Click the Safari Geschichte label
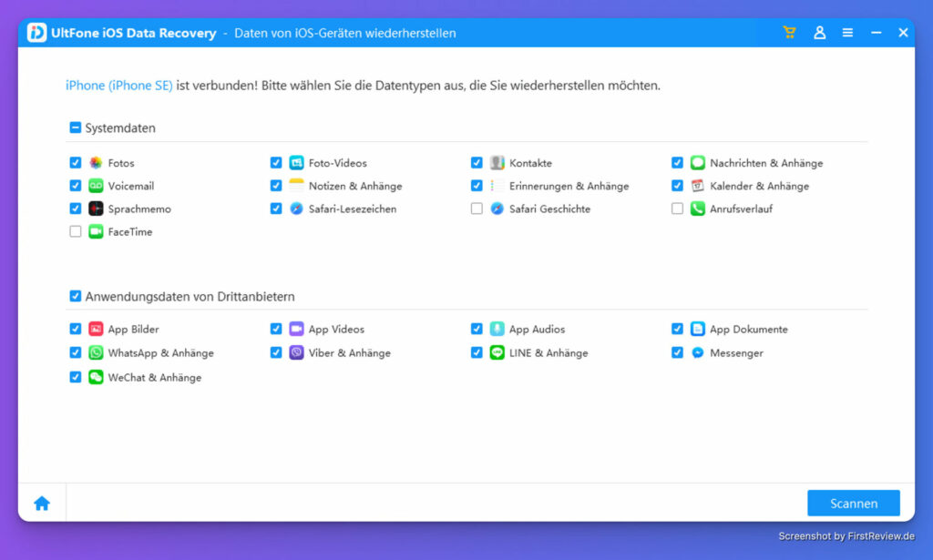This screenshot has width=933, height=560. tap(549, 209)
